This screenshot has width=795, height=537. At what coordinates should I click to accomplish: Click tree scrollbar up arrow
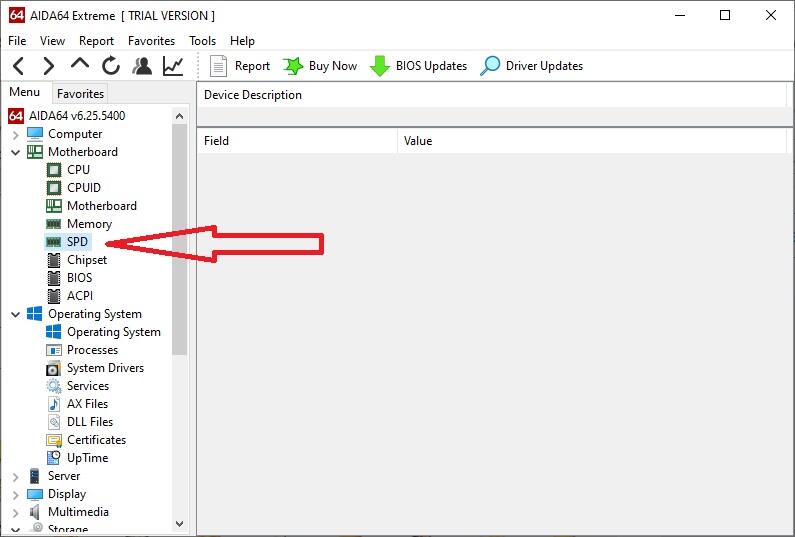pos(179,116)
